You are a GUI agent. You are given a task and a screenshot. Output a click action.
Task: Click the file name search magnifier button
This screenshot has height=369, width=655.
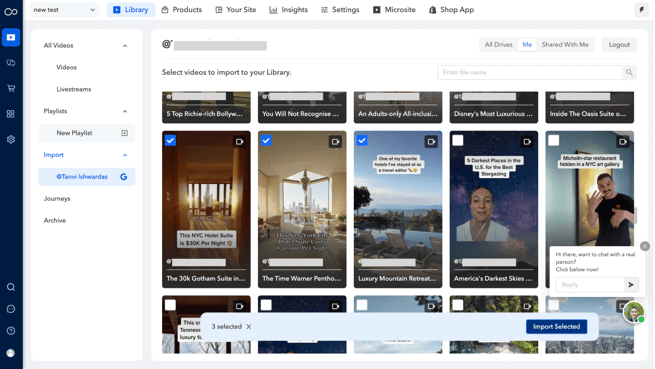pos(629,72)
